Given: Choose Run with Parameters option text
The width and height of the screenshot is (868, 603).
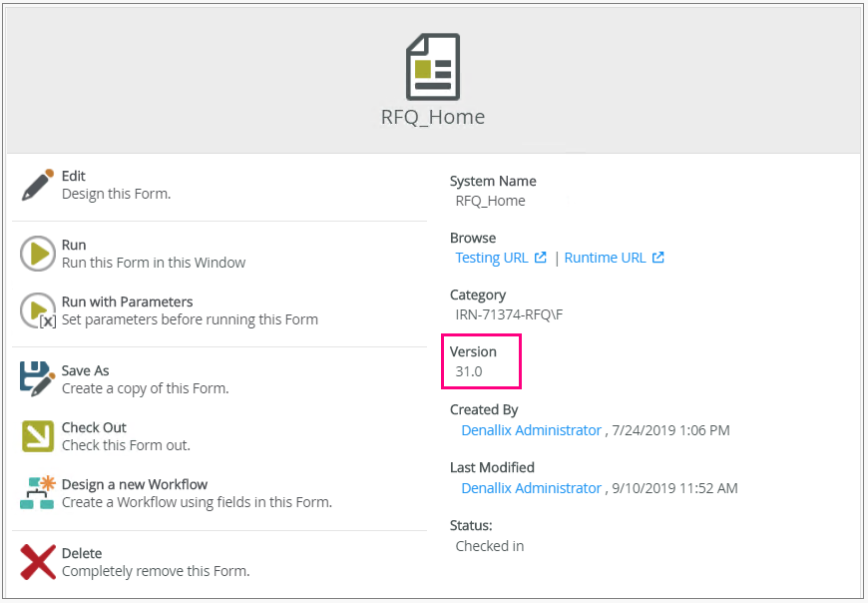Looking at the screenshot, I should pos(127,301).
